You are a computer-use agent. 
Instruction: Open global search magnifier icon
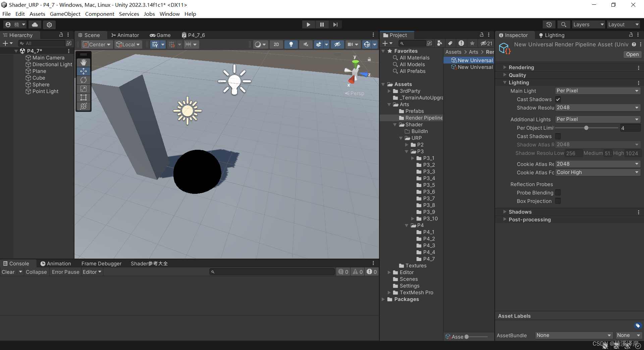(564, 25)
